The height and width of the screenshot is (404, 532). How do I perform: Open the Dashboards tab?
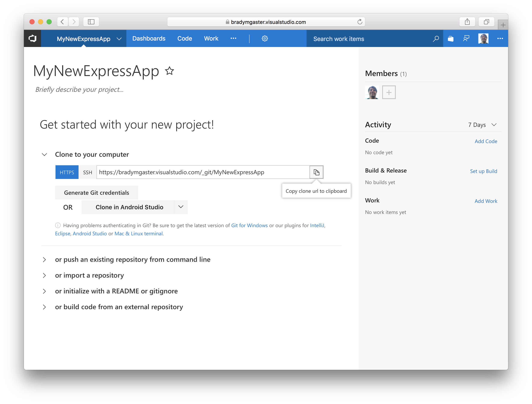149,38
